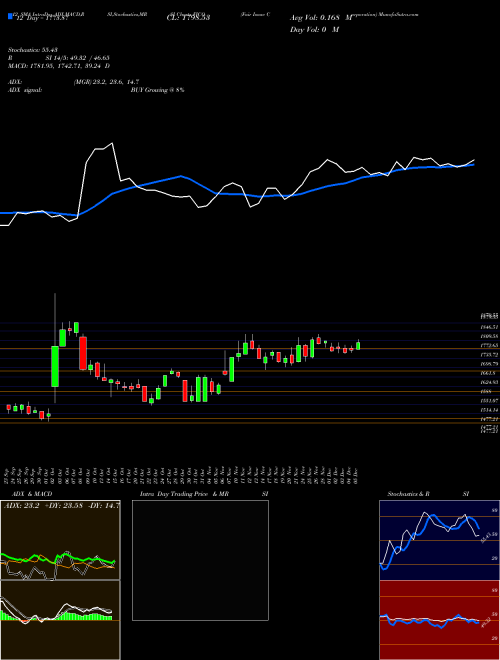Screen dimensions: 500x660
Task: Click the red RSI chart panel
Action: point(439,620)
